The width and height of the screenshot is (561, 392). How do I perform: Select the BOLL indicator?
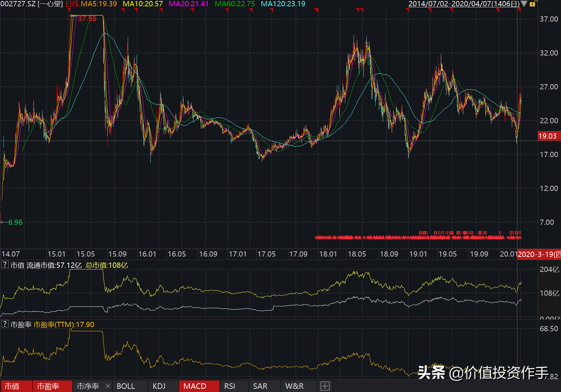click(x=126, y=386)
